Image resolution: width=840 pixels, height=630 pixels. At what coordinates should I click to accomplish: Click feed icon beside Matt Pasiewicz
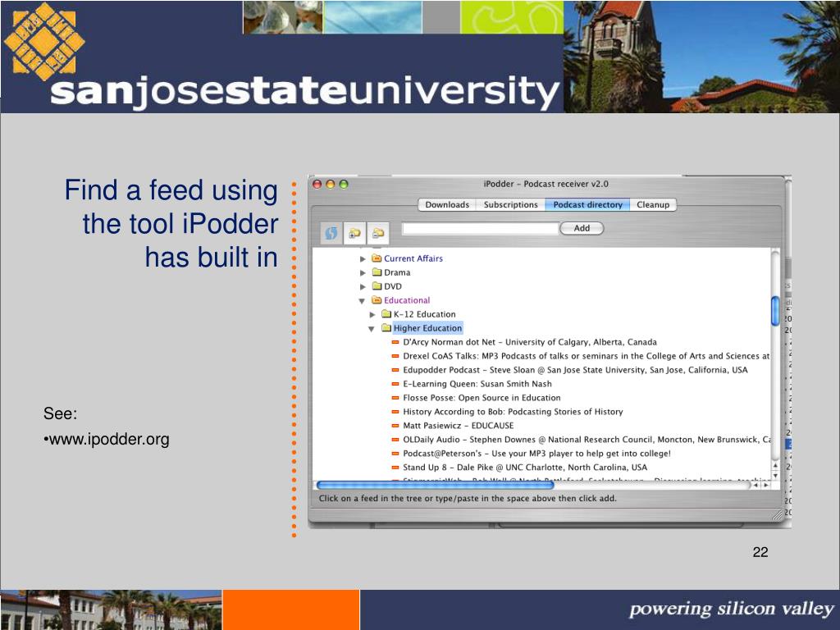pos(395,426)
